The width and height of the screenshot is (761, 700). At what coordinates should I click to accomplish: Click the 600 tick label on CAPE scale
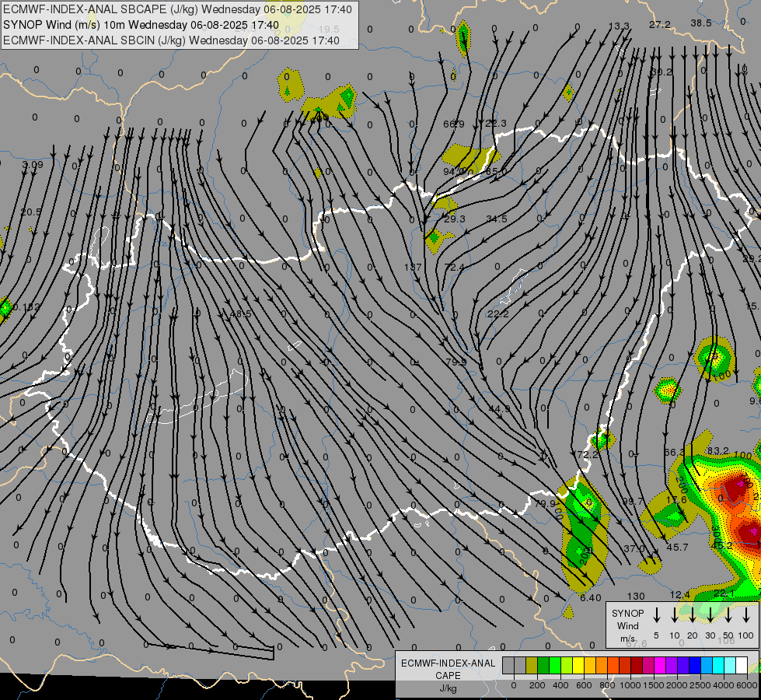584,685
